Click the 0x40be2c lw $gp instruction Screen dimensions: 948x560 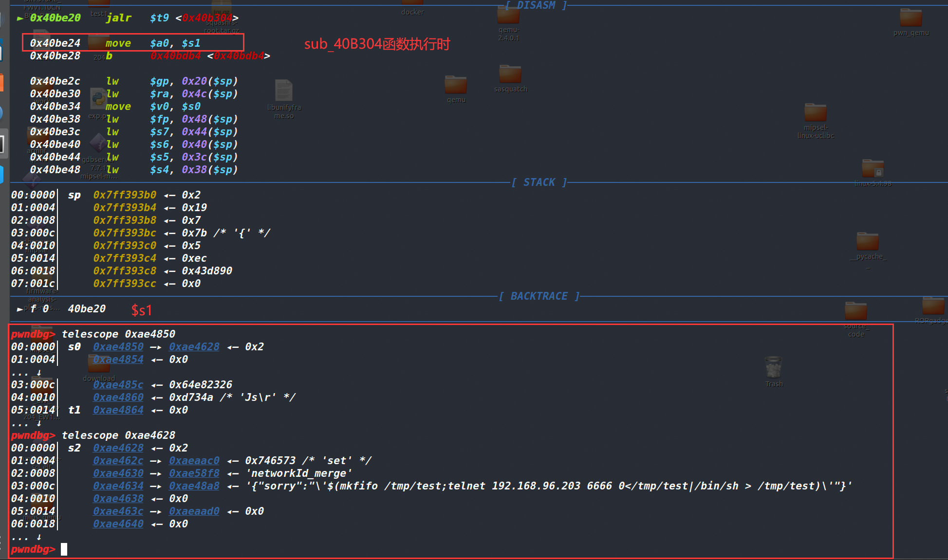[x=134, y=81]
